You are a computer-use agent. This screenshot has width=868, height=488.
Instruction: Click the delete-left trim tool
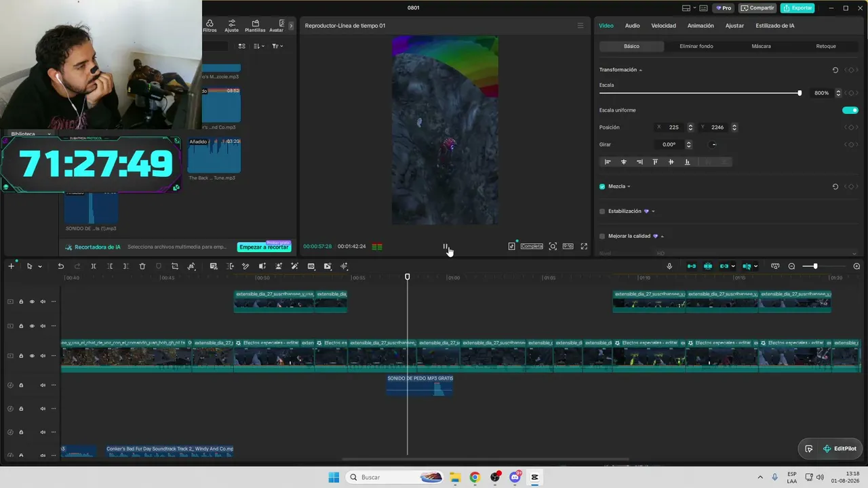[x=110, y=266]
